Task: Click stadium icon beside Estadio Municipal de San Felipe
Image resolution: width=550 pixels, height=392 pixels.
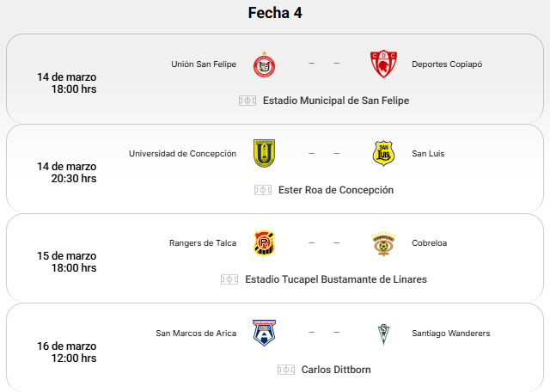Action: [x=247, y=101]
